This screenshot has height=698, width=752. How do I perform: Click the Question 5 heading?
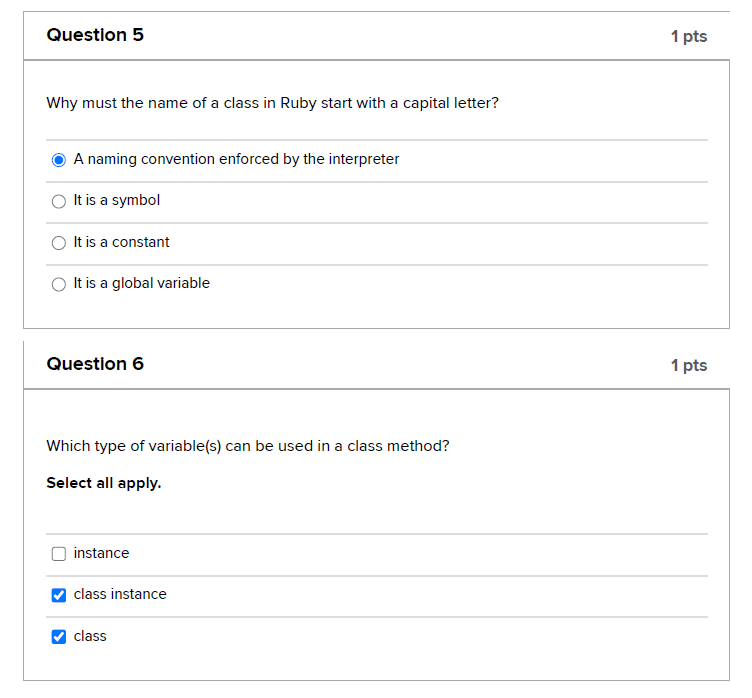click(95, 35)
